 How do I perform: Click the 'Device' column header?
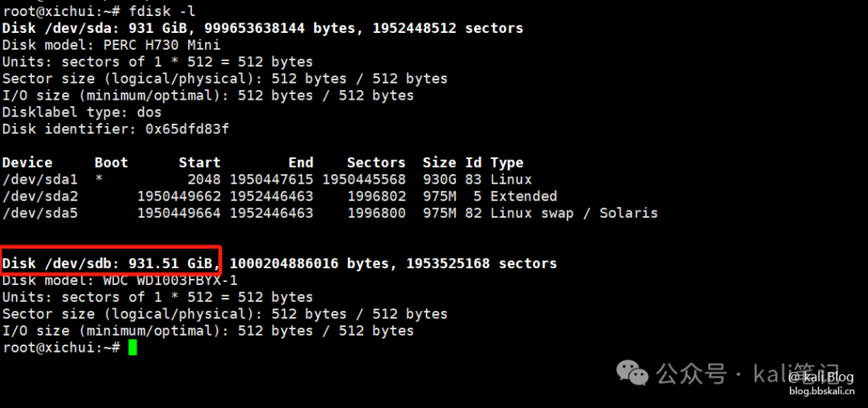coord(27,162)
